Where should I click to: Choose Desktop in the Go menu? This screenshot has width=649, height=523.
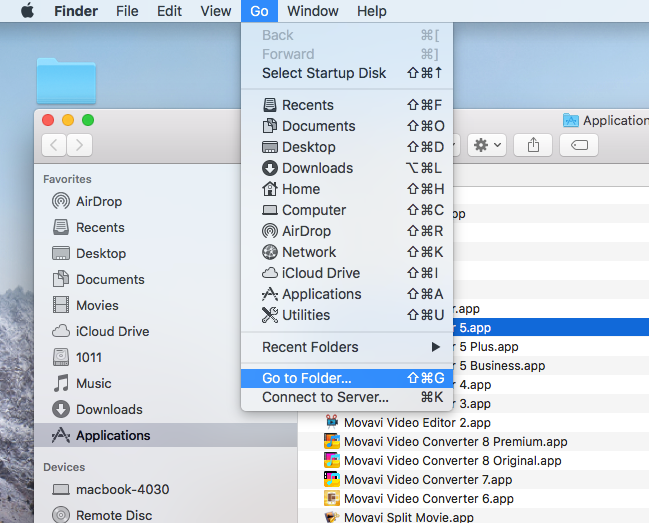tap(347, 147)
